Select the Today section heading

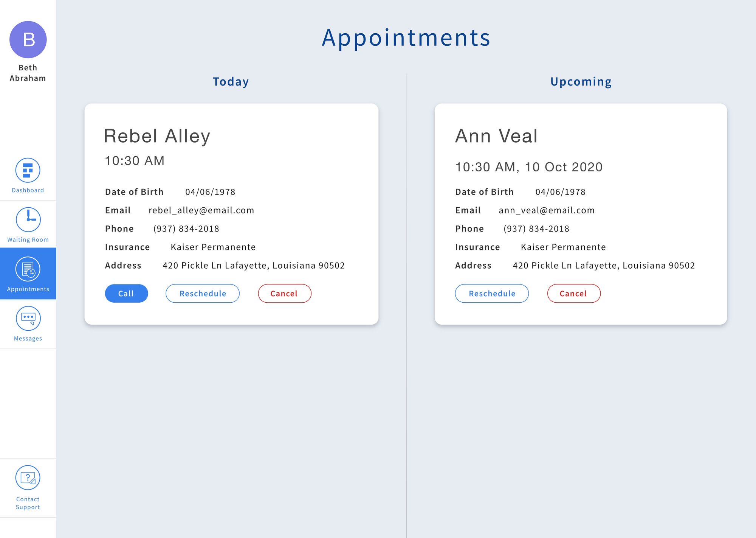(231, 82)
